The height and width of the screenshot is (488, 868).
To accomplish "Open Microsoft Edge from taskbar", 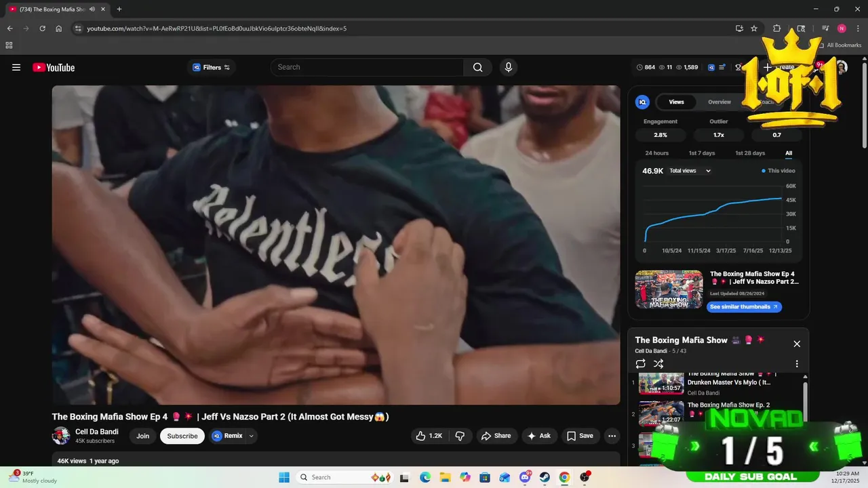I will tap(425, 477).
